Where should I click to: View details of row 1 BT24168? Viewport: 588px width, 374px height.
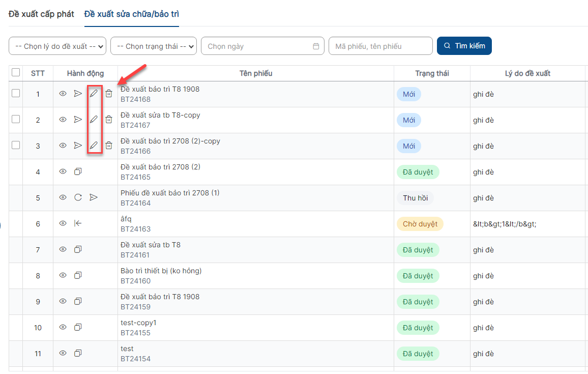pyautogui.click(x=63, y=94)
